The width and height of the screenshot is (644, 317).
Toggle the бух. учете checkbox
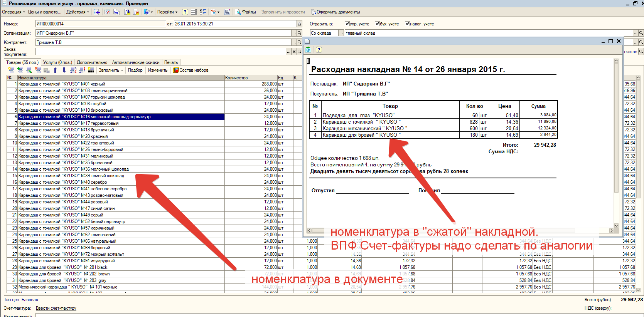click(377, 24)
